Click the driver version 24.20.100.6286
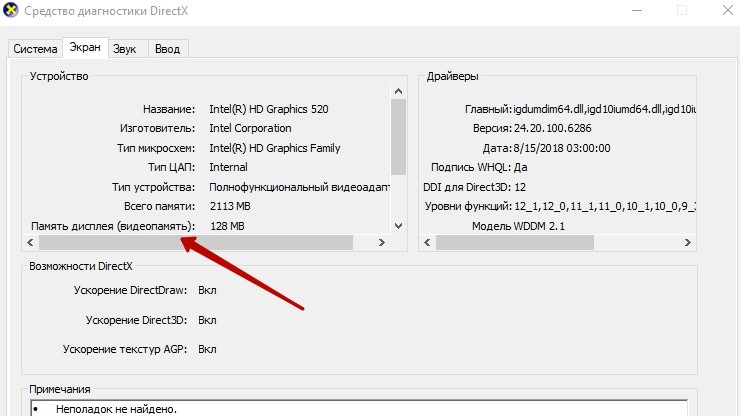 pyautogui.click(x=553, y=128)
